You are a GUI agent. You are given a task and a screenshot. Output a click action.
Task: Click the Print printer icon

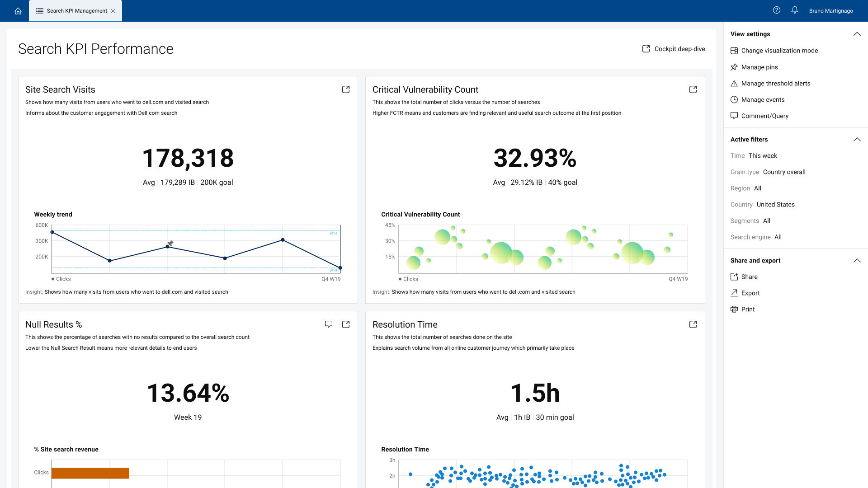[x=734, y=309]
